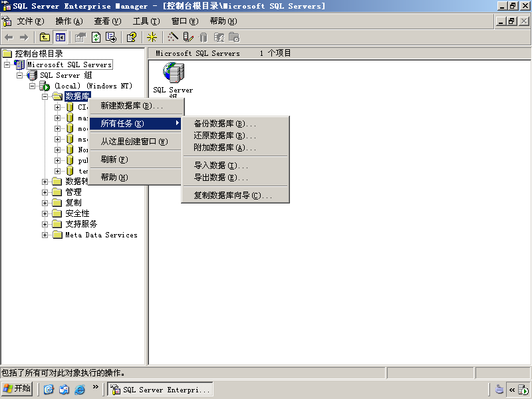Open the 工具(T) menu
This screenshot has height=399, width=532.
point(146,21)
